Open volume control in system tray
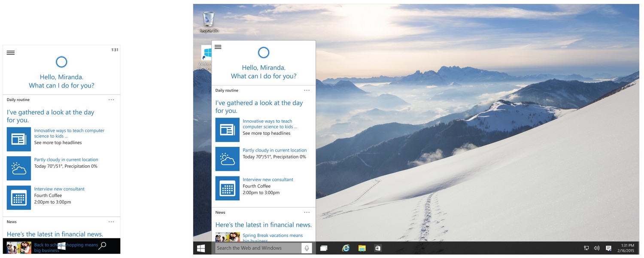Image resolution: width=644 pixels, height=258 pixels. point(597,248)
